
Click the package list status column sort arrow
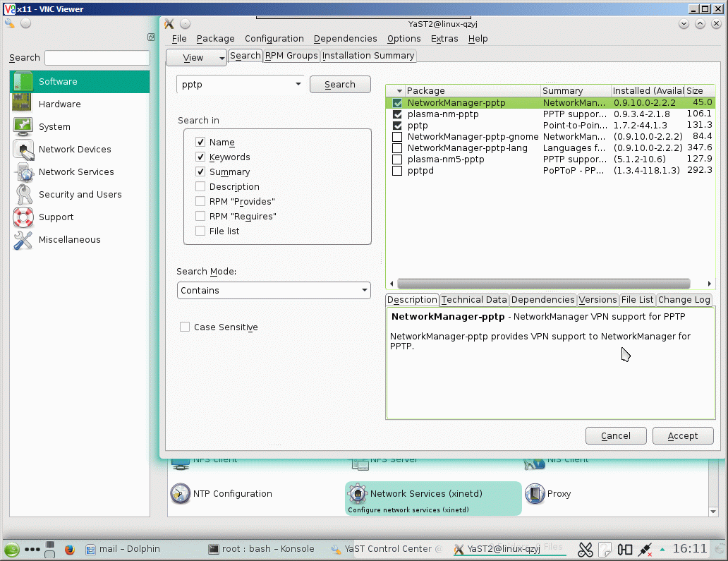pos(399,91)
